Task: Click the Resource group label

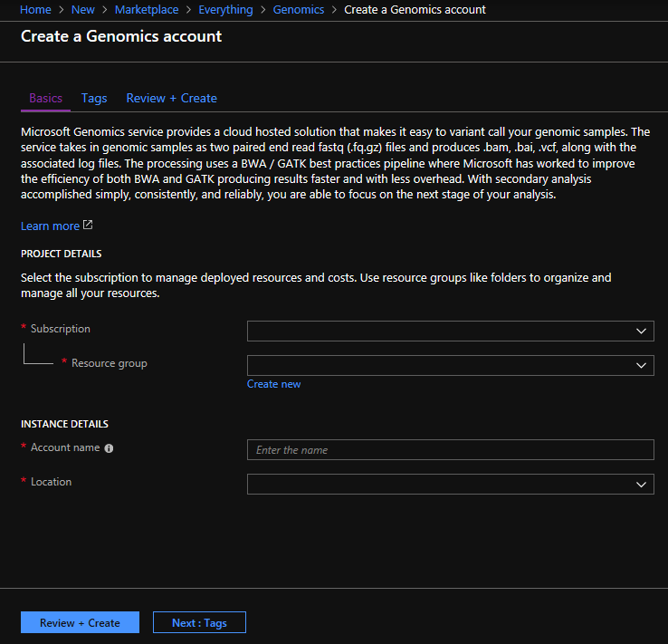Action: pyautogui.click(x=109, y=363)
